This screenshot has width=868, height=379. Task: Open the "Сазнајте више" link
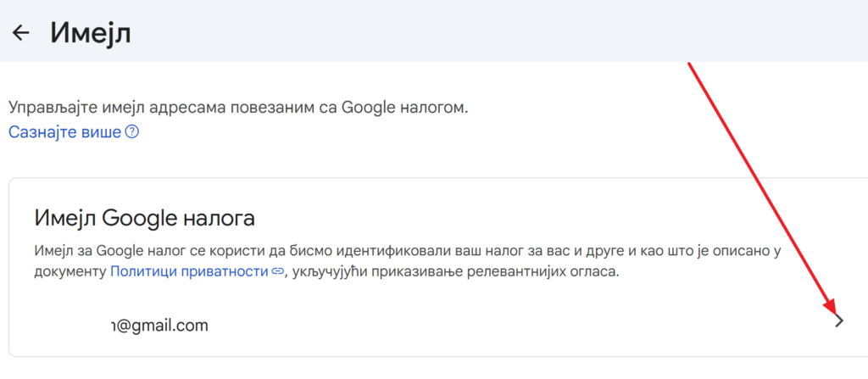click(x=64, y=133)
